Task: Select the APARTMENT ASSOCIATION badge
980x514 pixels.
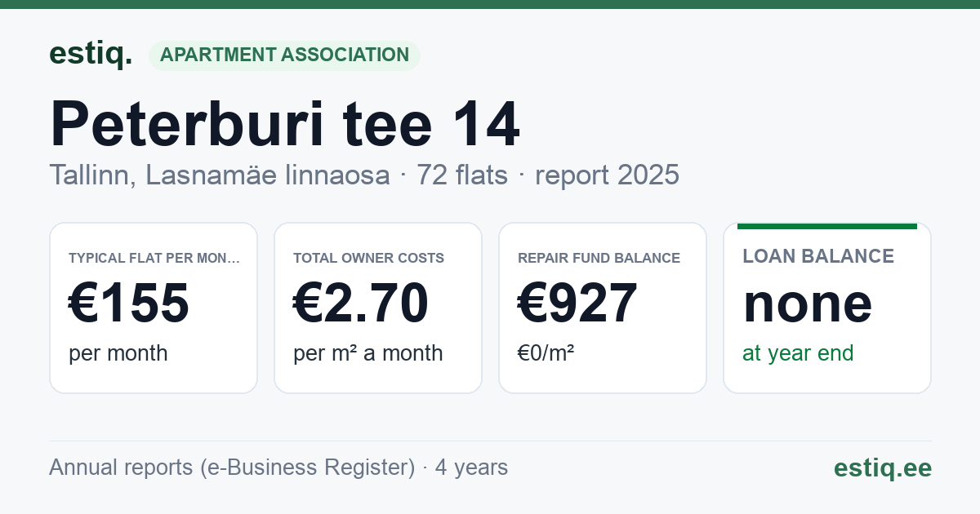Action: coord(284,55)
